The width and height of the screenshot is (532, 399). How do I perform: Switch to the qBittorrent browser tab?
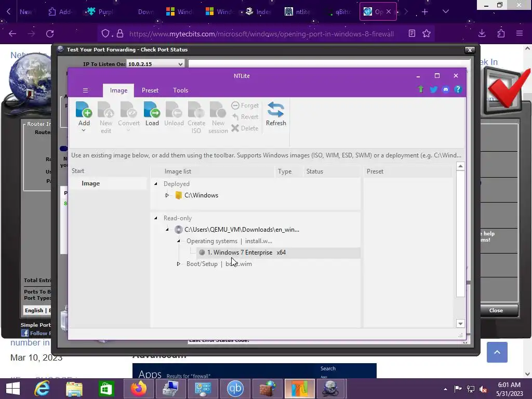tap(339, 12)
